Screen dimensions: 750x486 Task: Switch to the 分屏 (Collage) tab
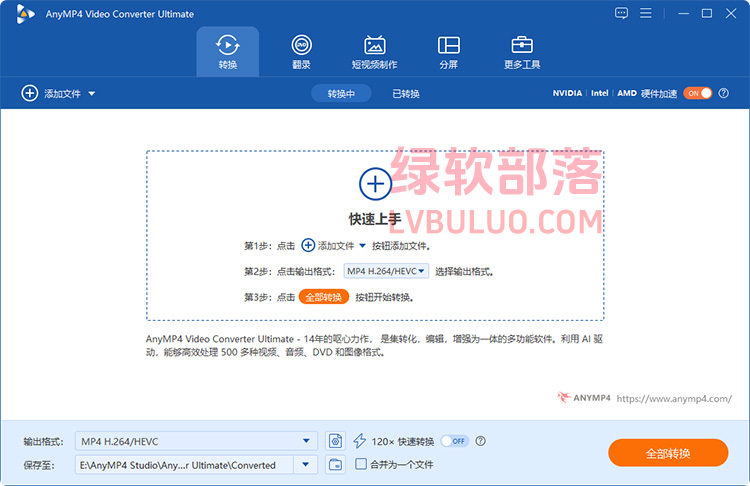449,52
